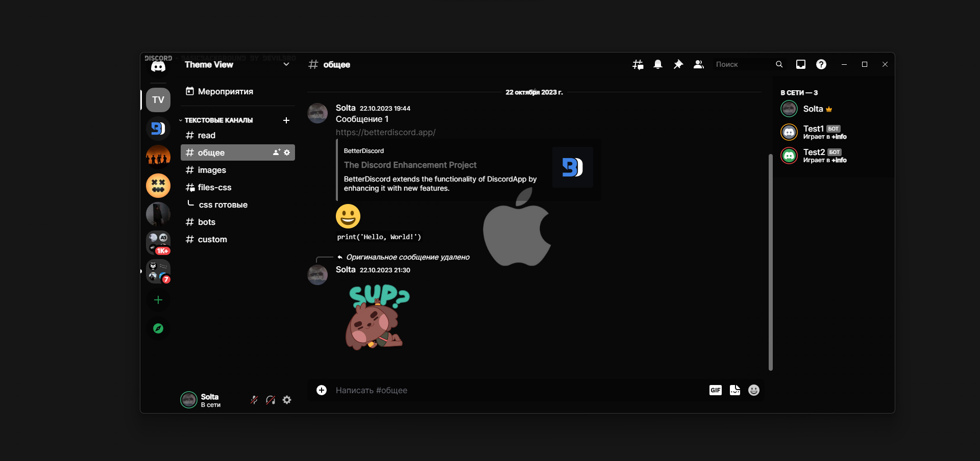
Task: Open settings gear for the общее channel
Action: [288, 152]
